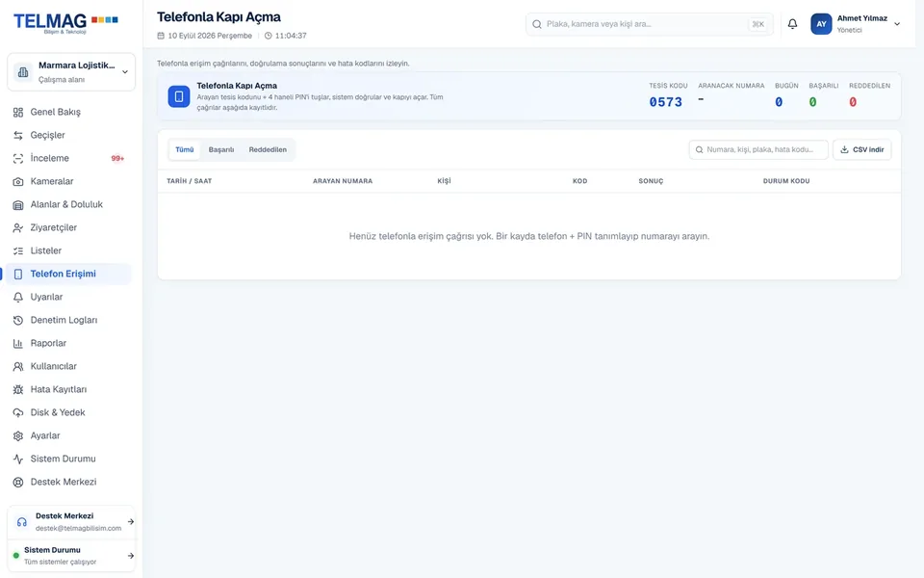Click the SONUÇ column header

click(651, 181)
